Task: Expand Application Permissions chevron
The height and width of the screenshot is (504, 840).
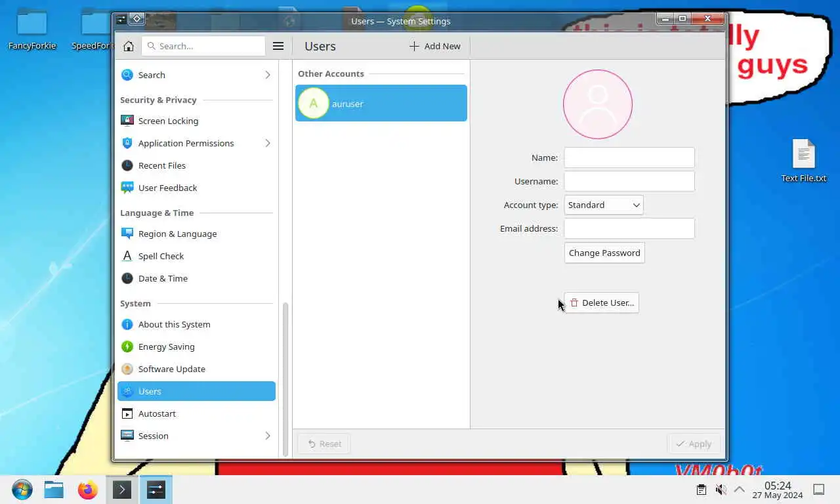Action: 267,143
